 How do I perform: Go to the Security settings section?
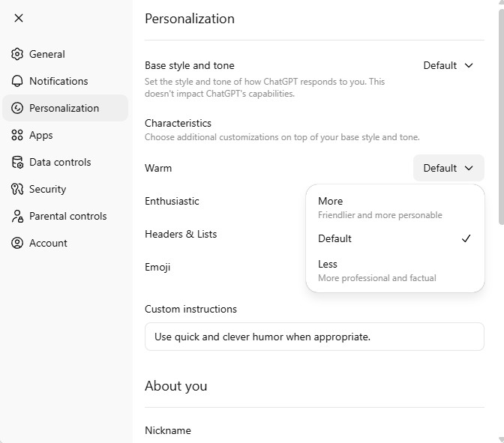coord(47,189)
